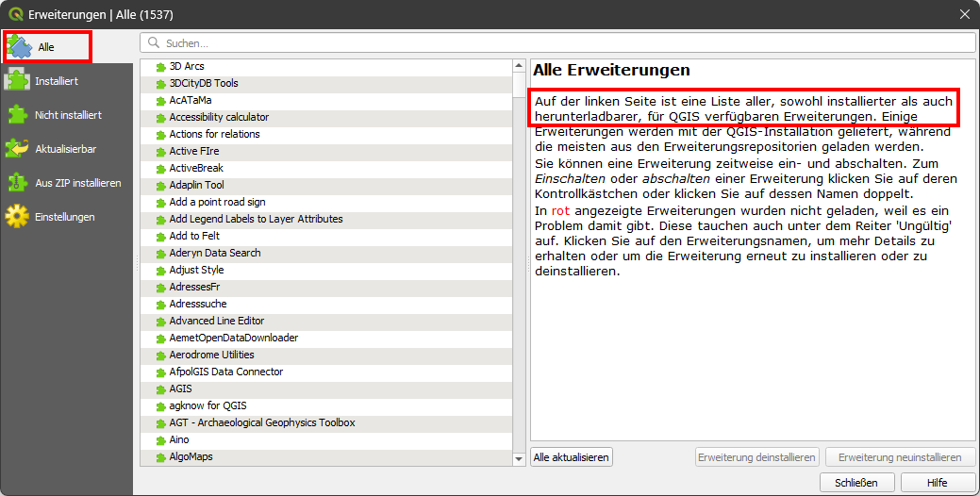Click the plugin list scrollbar down arrow

point(519,459)
